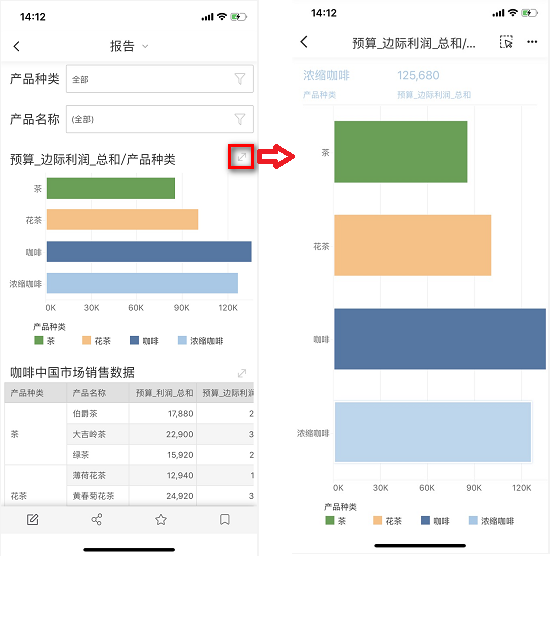Click the 产品种类 table column header
Screen dimensions: 550x639
[35, 393]
